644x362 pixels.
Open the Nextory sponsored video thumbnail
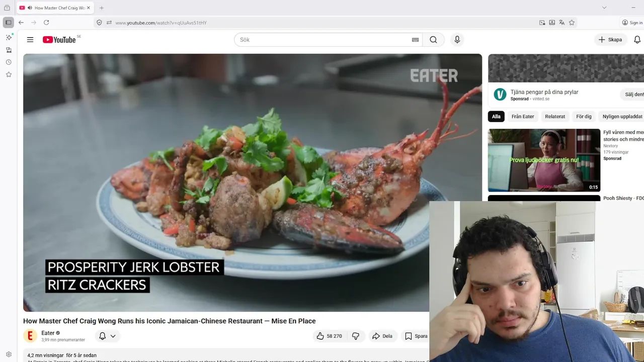(x=544, y=160)
